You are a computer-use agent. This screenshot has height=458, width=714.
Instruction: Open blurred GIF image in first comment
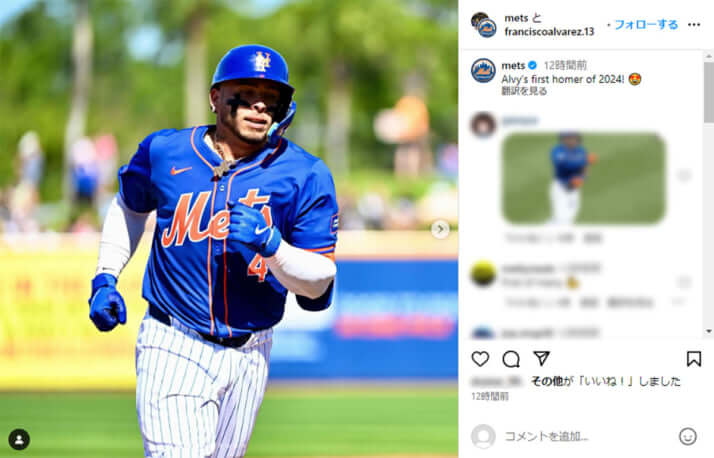(x=583, y=178)
